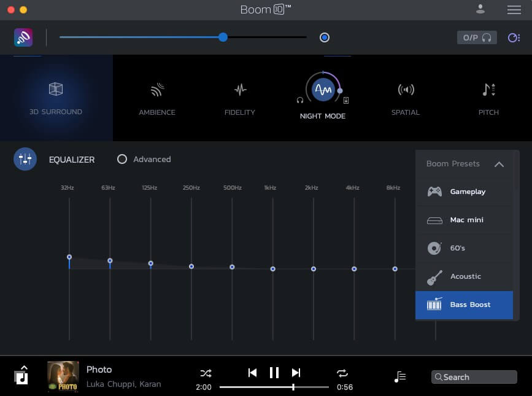Click the 2kHz equalizer band handle
This screenshot has width=532, height=396.
(x=314, y=269)
